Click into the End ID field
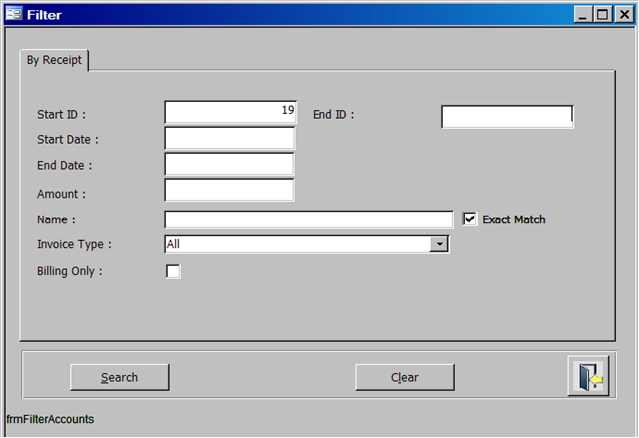Image resolution: width=639 pixels, height=438 pixels. (507, 117)
